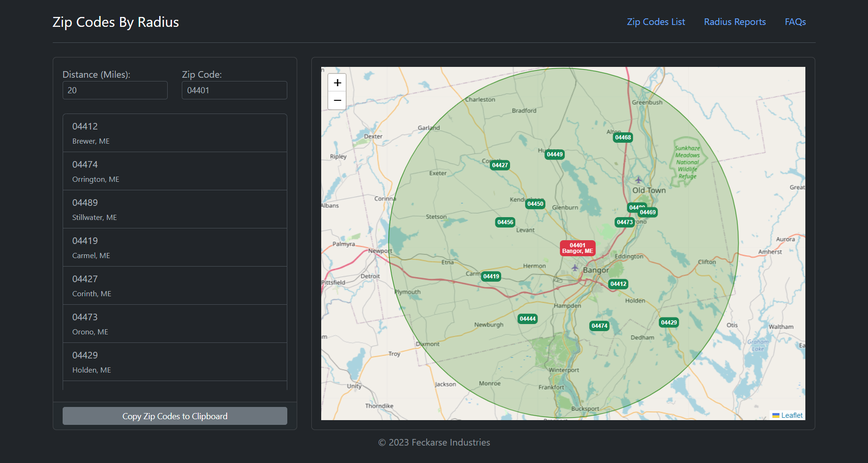The image size is (868, 463).
Task: Click the zoom in control on the map
Action: point(337,82)
